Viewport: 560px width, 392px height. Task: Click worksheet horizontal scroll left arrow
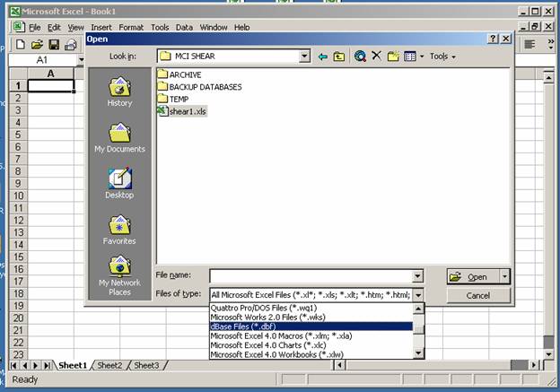click(x=339, y=365)
